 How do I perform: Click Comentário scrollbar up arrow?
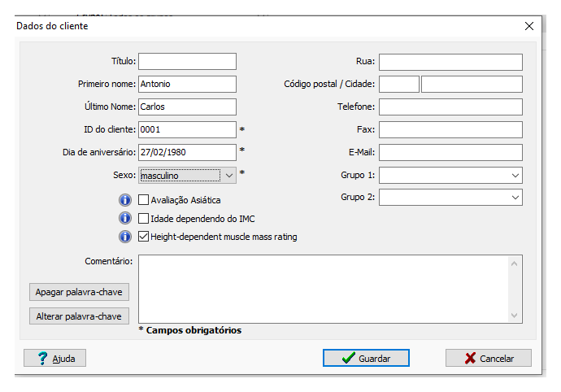(x=515, y=264)
